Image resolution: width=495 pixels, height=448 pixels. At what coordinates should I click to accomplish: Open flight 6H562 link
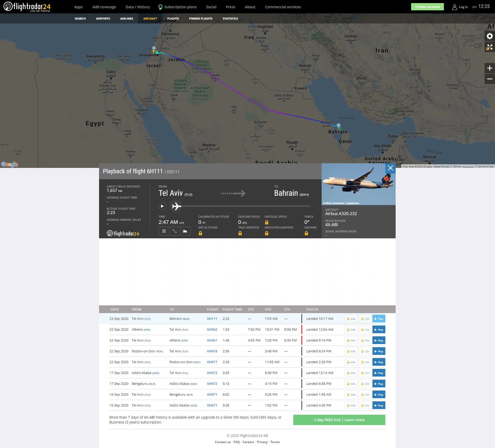[x=212, y=330]
